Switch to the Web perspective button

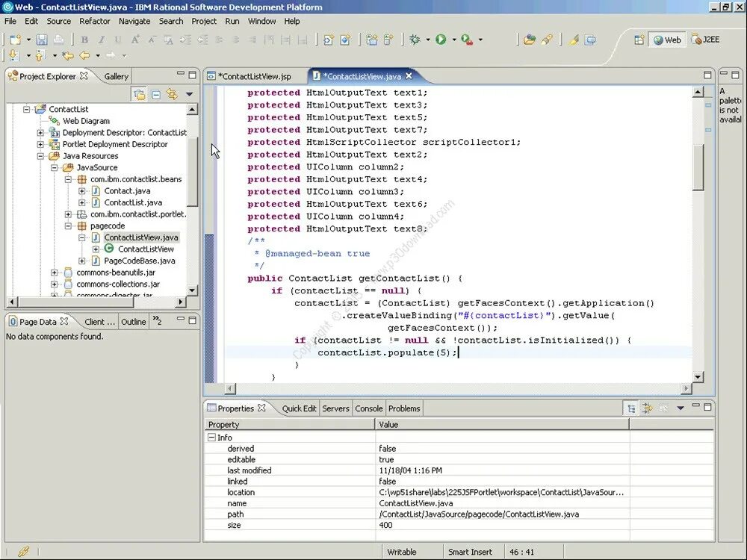pos(667,40)
